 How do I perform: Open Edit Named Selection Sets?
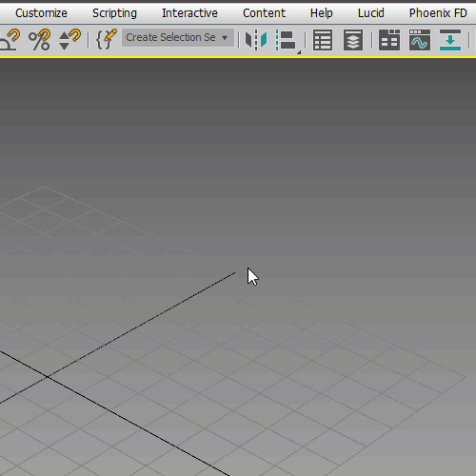pos(106,40)
